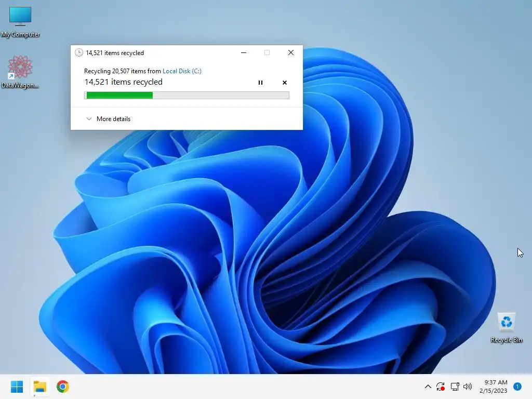
Task: Open the network tray icon
Action: [x=455, y=387]
